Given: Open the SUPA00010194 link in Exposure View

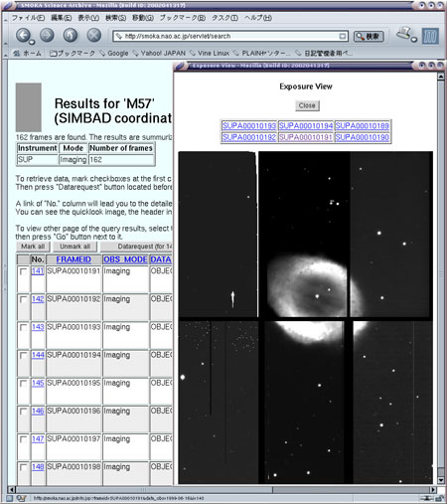Looking at the screenshot, I should pos(306,126).
